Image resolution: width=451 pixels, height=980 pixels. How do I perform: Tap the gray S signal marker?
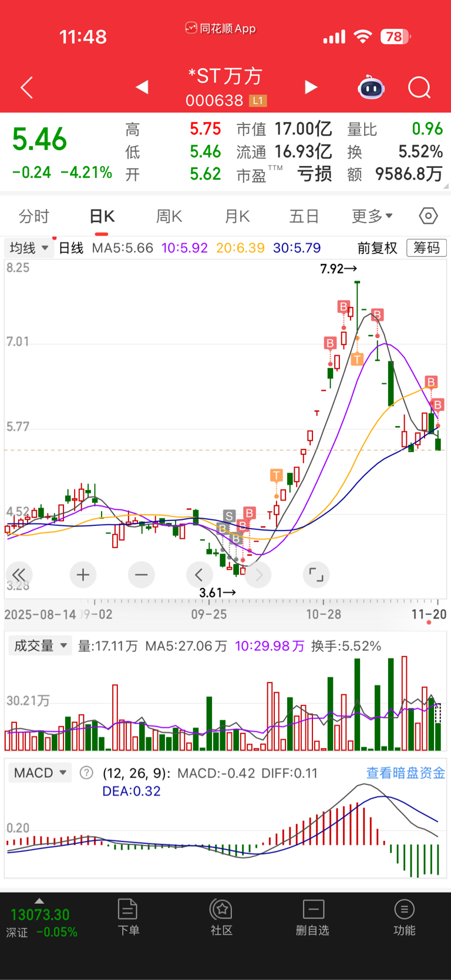coord(229,516)
